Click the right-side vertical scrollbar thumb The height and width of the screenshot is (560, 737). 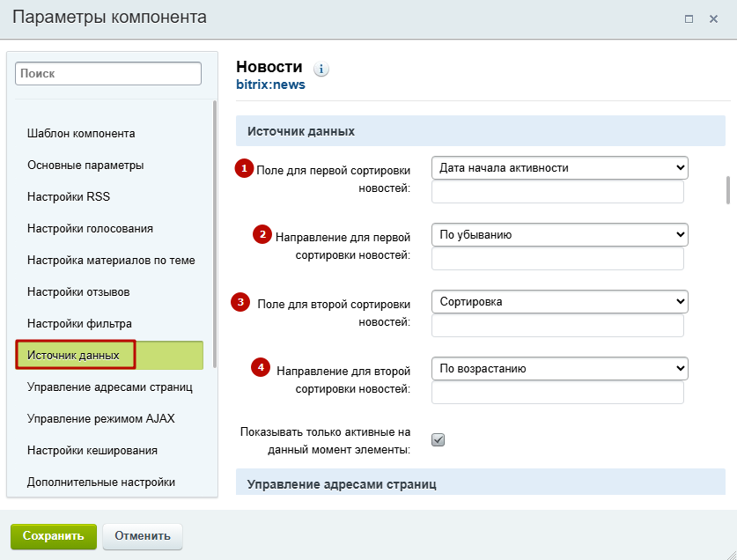click(x=727, y=190)
